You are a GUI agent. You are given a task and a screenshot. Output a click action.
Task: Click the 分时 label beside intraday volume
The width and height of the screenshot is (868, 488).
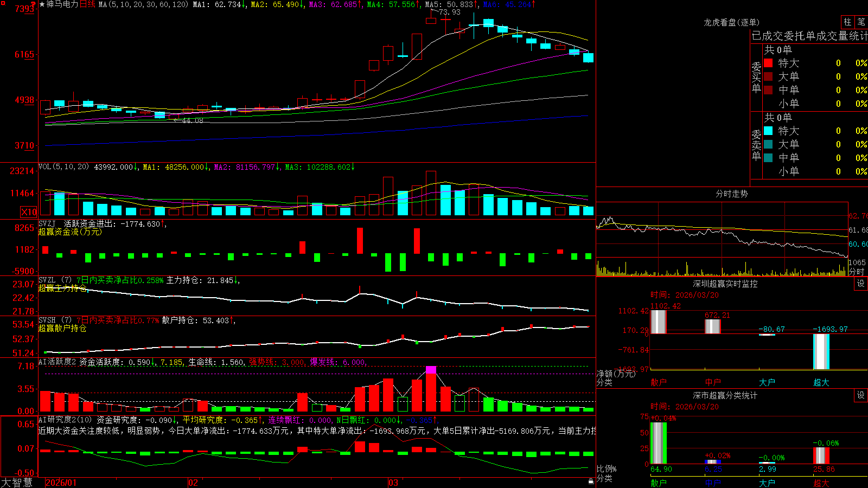[x=857, y=272]
